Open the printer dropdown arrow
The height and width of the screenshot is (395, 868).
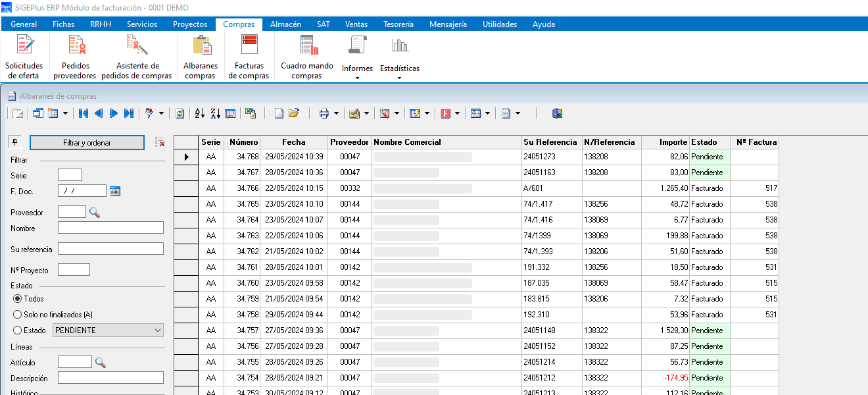336,113
